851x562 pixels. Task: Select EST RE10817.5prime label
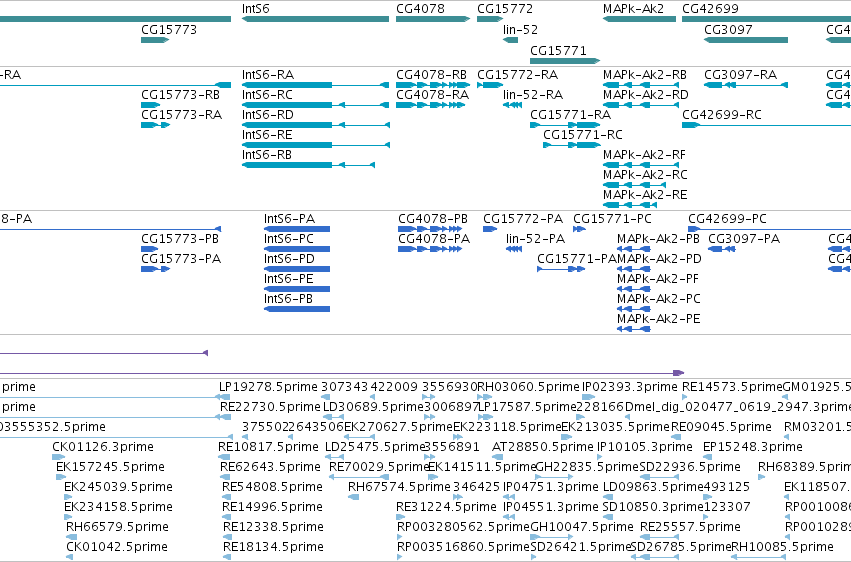click(x=268, y=448)
